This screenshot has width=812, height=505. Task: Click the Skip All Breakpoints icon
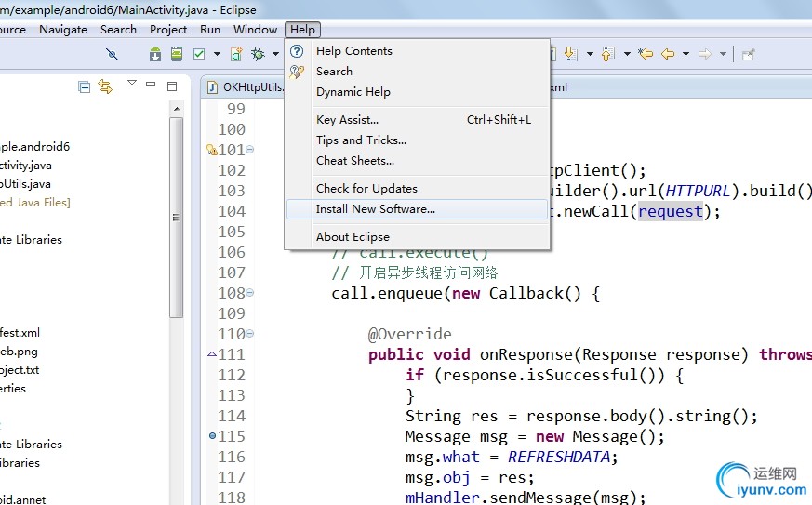(x=112, y=54)
